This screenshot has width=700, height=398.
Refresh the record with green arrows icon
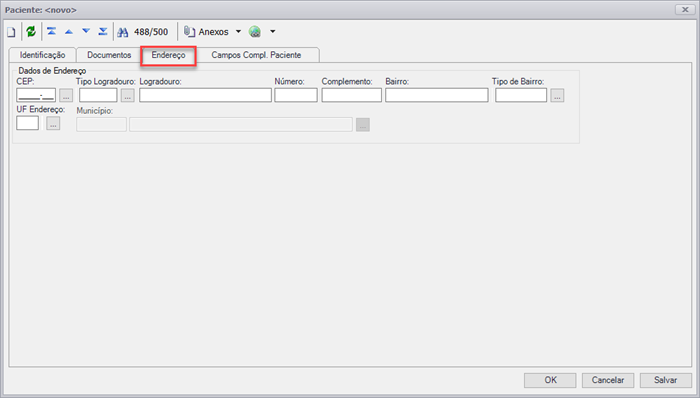click(31, 32)
